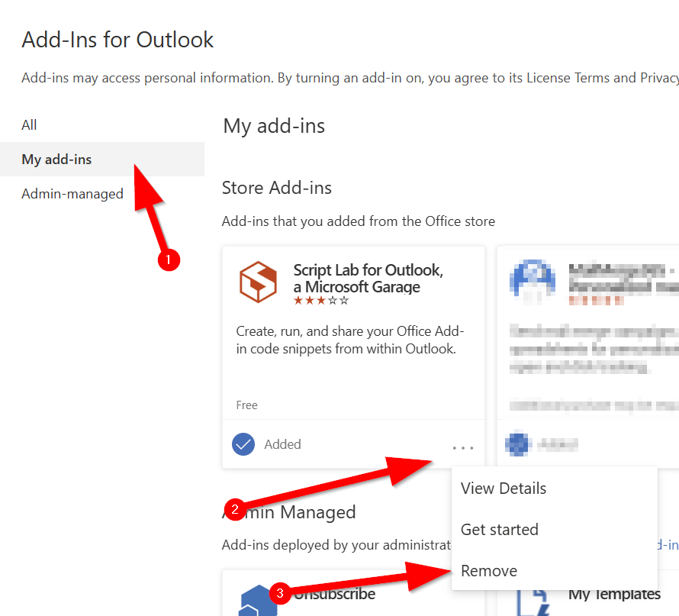Screen dimensions: 679x616
Task: Click the blue Added checkmark icon
Action: click(242, 443)
